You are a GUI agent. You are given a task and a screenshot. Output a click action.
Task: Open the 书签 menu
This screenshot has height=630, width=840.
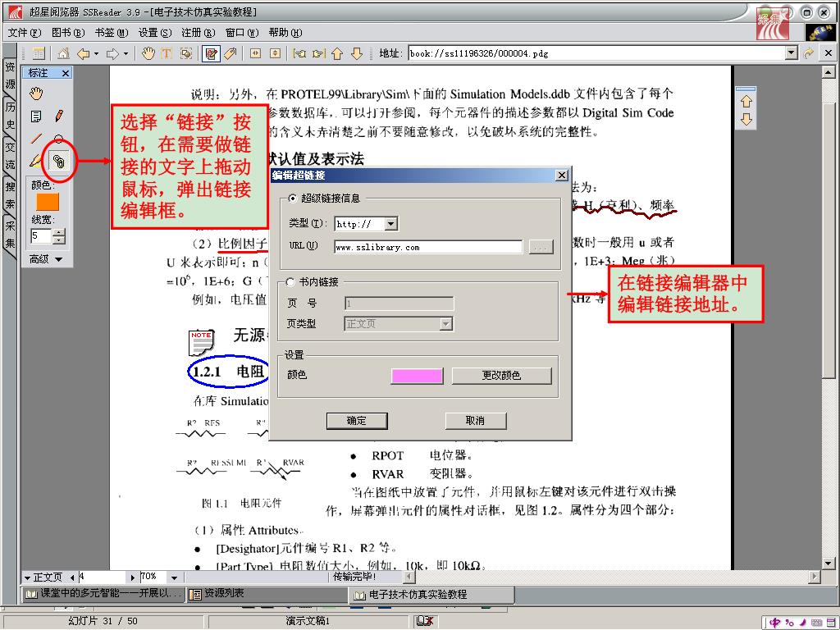[x=112, y=33]
